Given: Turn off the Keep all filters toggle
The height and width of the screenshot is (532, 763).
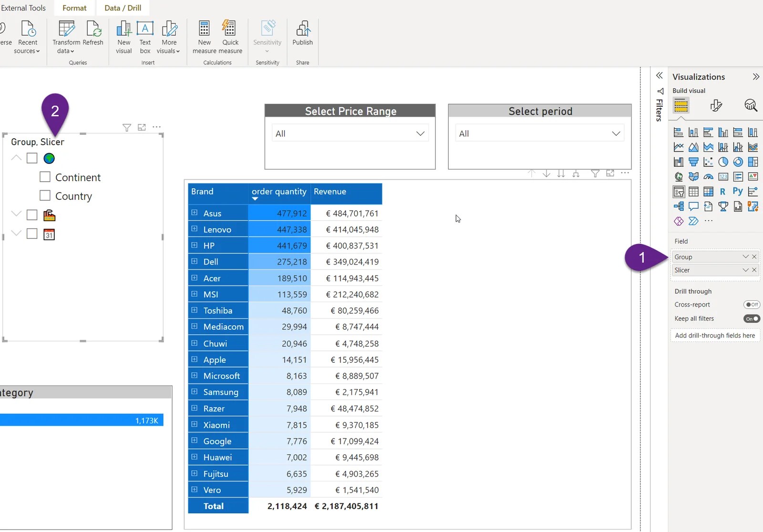Looking at the screenshot, I should pos(751,318).
